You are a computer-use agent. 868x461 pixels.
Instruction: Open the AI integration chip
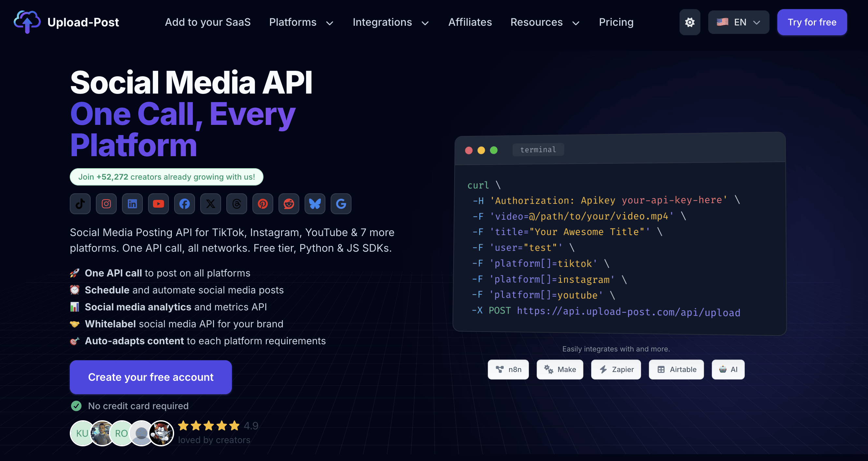click(728, 369)
